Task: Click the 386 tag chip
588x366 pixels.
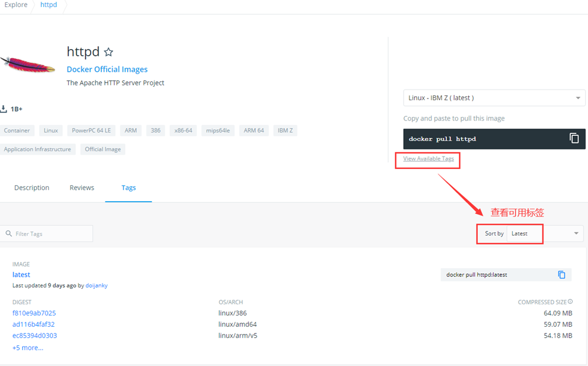Action: 156,131
